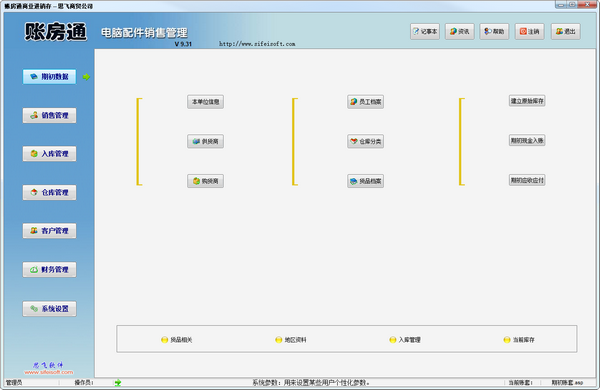Click the 本单位信息 button
This screenshot has height=390, width=600.
[x=205, y=102]
